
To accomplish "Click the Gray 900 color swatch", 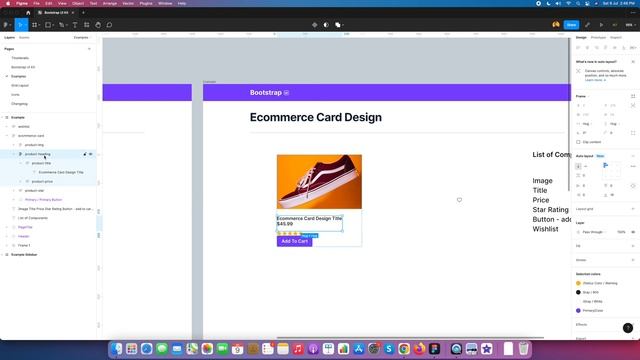I will click(578, 292).
